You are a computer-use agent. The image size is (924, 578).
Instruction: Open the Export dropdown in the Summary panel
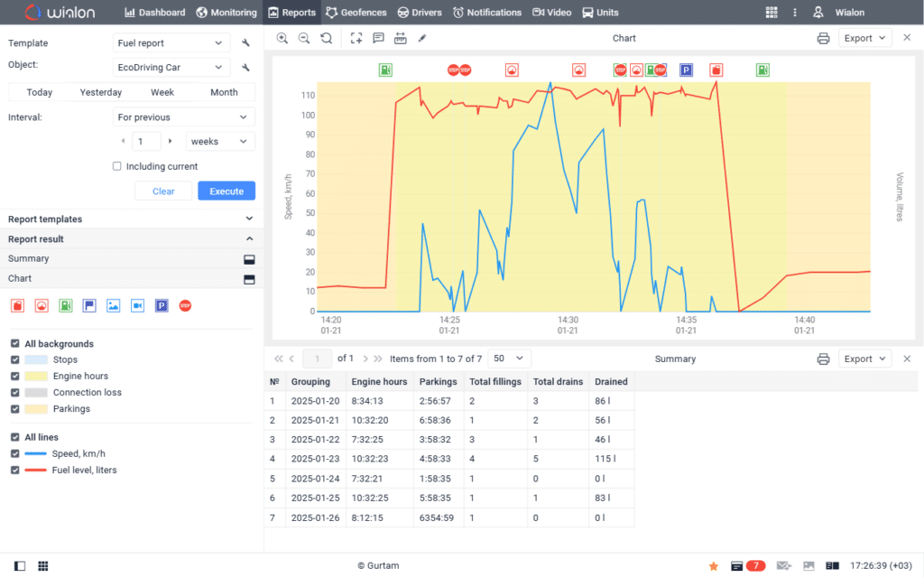[864, 358]
